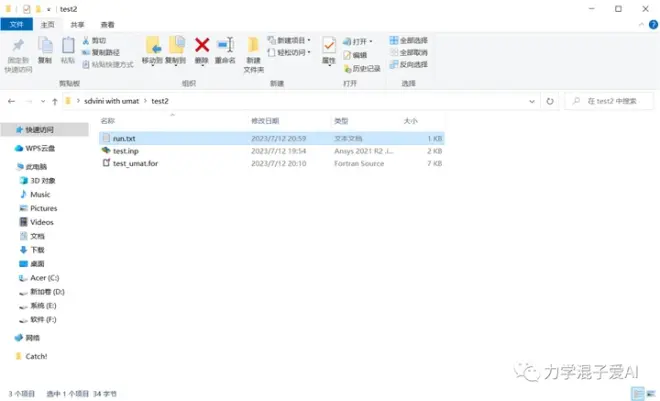The image size is (660, 401).
Task: Click Pin to Quick Access (固定到快速访问) icon
Action: [18, 48]
